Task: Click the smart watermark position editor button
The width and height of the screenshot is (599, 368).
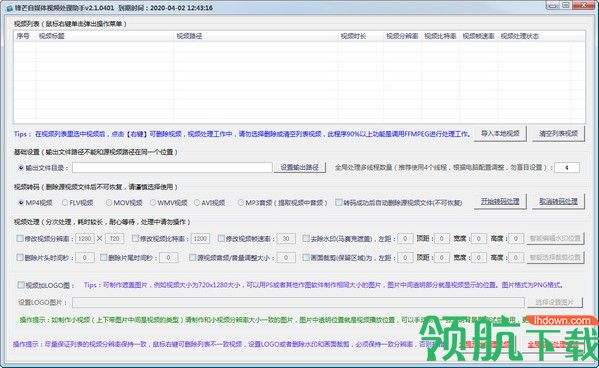Action: (555, 238)
